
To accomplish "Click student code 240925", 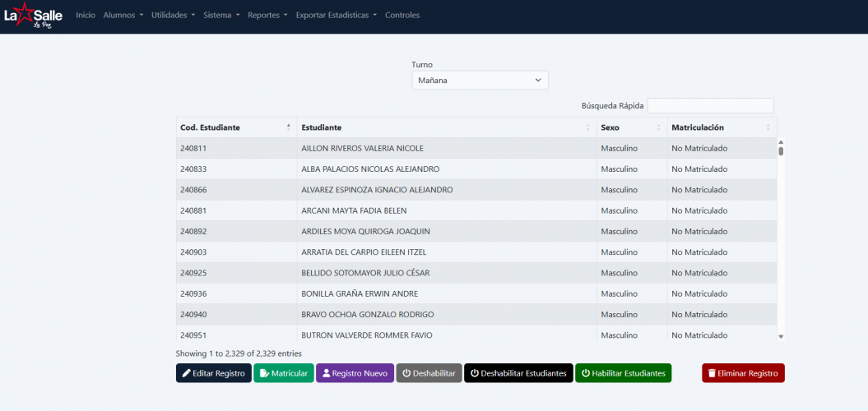I will tap(193, 273).
